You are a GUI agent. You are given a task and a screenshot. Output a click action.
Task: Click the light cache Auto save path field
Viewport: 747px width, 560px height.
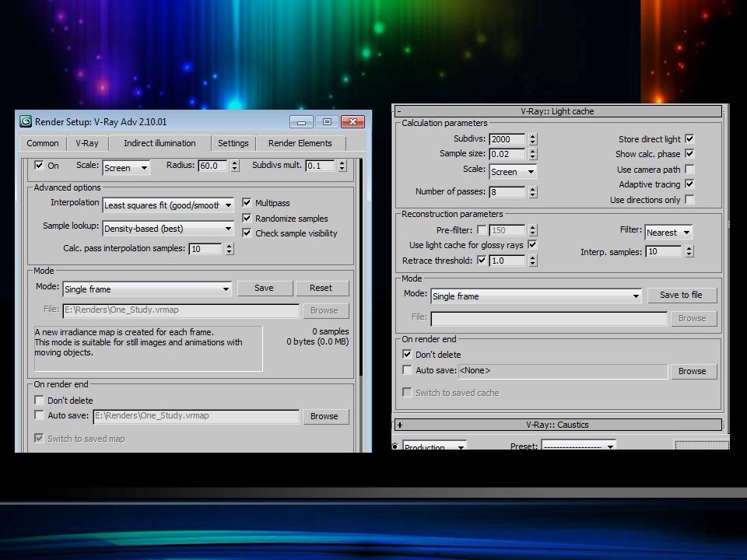point(563,372)
